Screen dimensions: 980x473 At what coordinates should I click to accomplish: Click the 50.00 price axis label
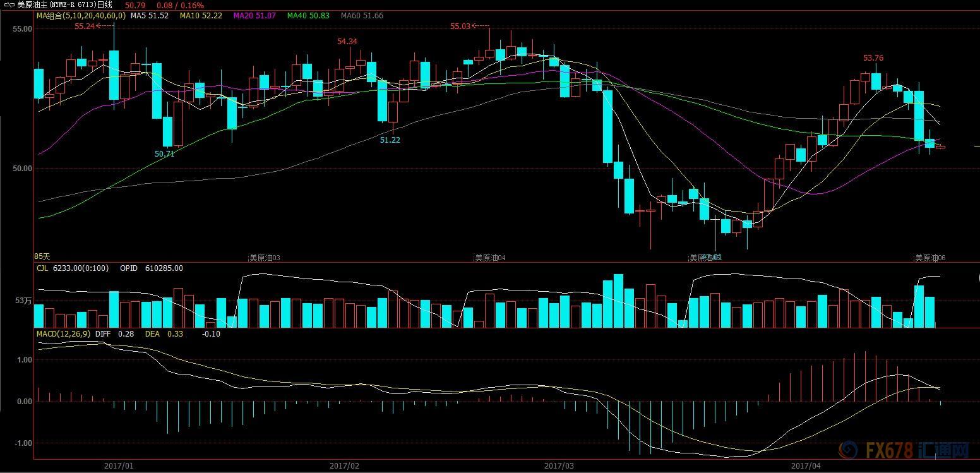point(22,169)
